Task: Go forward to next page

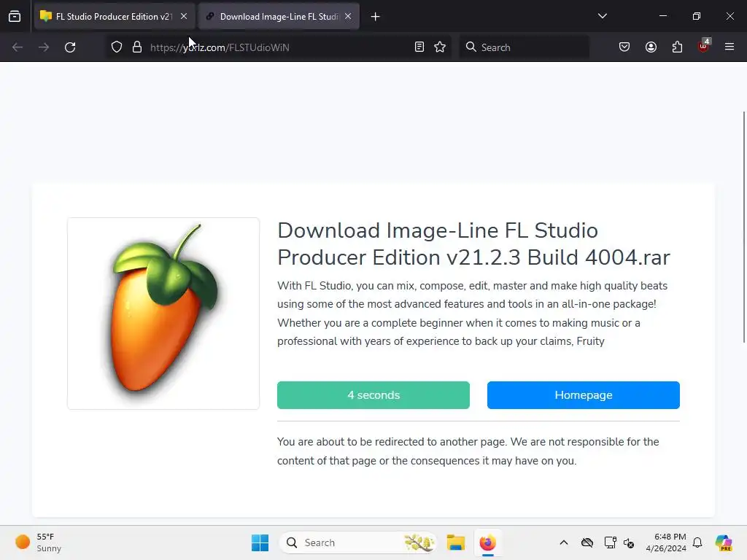Action: coord(44,47)
